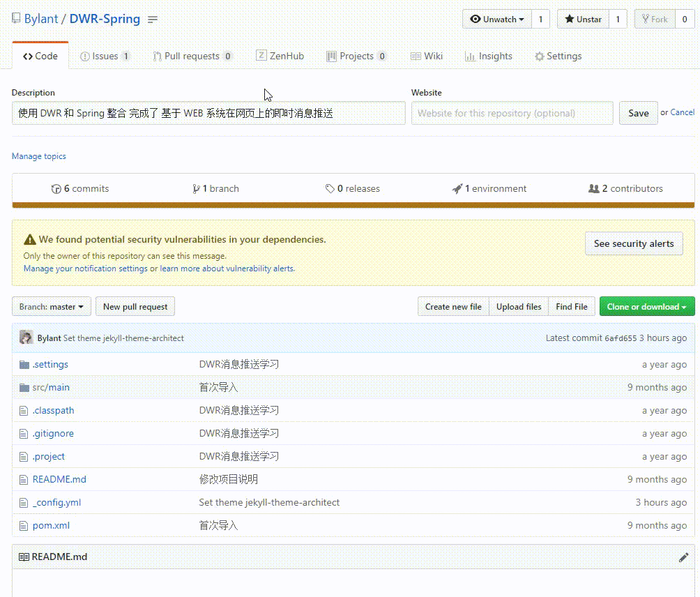Click Upload files button
Viewport: 700px width, 597px height.
[x=519, y=306]
